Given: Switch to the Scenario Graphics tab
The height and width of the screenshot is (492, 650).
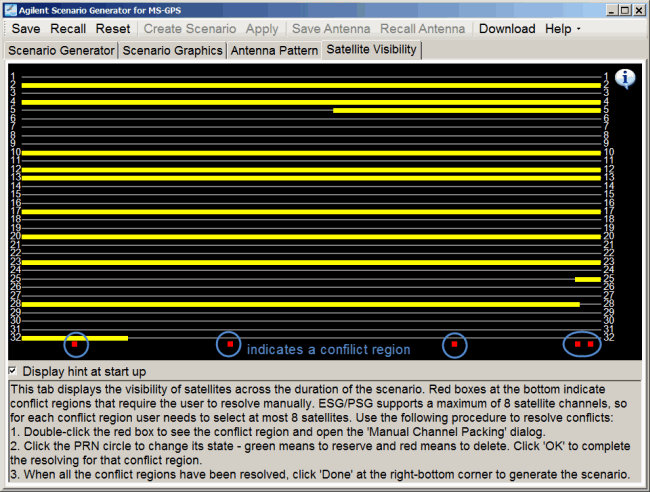Looking at the screenshot, I should [x=172, y=50].
